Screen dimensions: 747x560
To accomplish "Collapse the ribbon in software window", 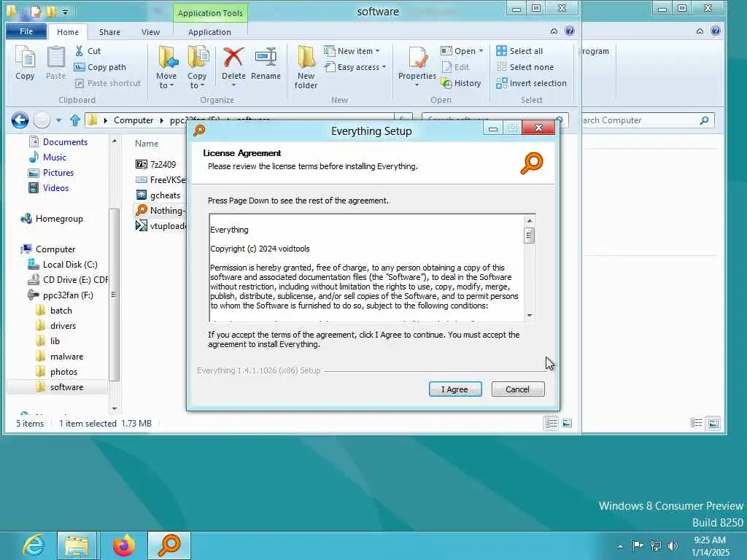I will pos(554,31).
